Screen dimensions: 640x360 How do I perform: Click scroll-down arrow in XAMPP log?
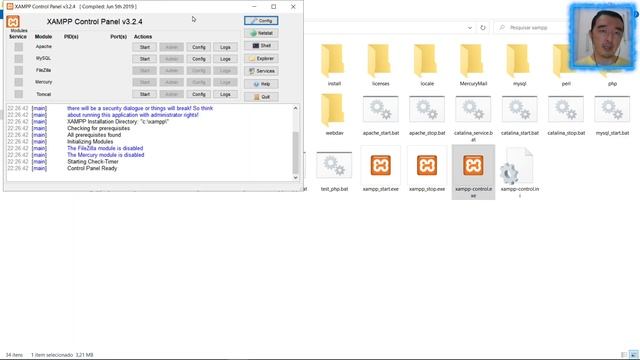coord(296,178)
